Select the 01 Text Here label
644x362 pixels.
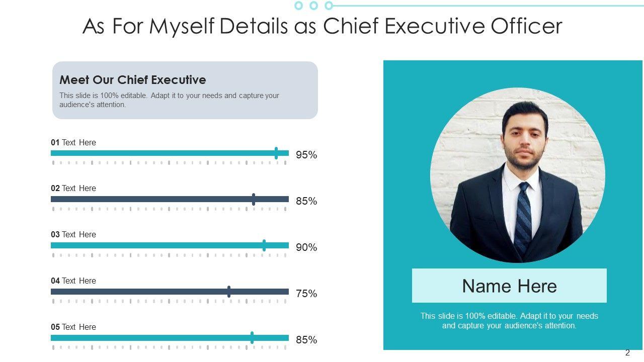coord(73,143)
